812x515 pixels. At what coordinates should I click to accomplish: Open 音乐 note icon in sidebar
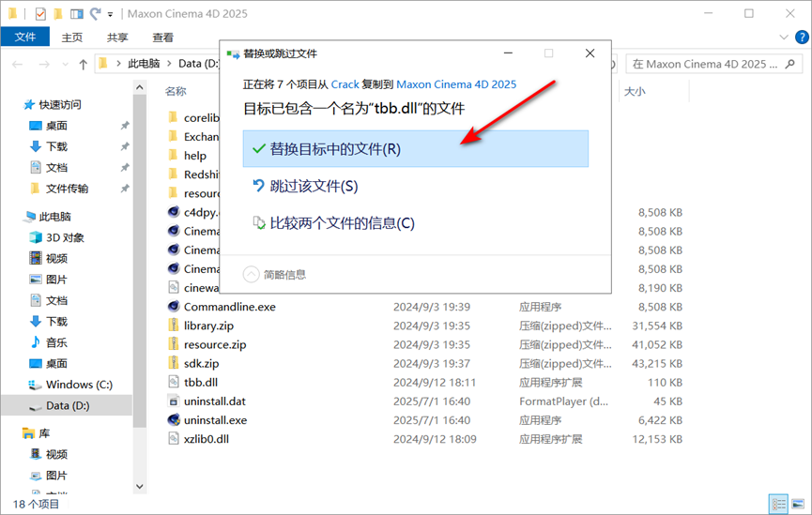pos(36,342)
